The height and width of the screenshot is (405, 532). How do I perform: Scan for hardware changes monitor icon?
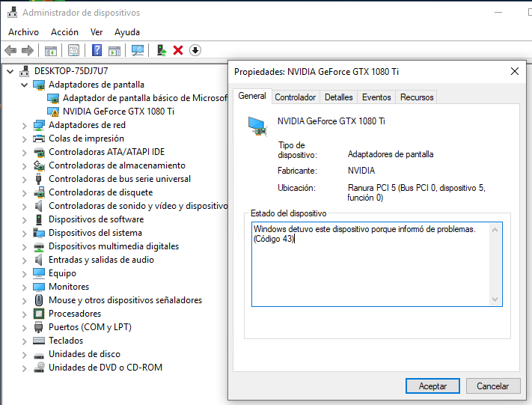point(138,51)
